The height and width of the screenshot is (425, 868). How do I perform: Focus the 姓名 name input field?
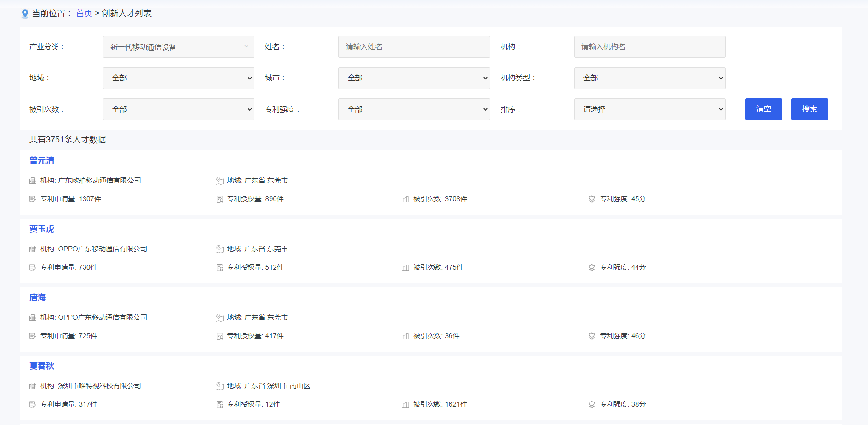(414, 47)
